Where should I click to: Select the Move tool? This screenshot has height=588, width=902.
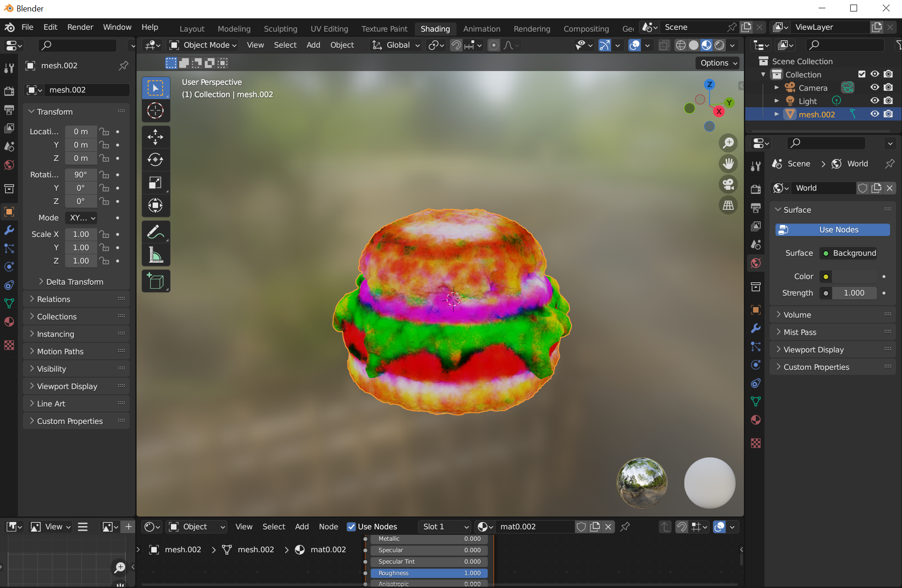click(156, 137)
